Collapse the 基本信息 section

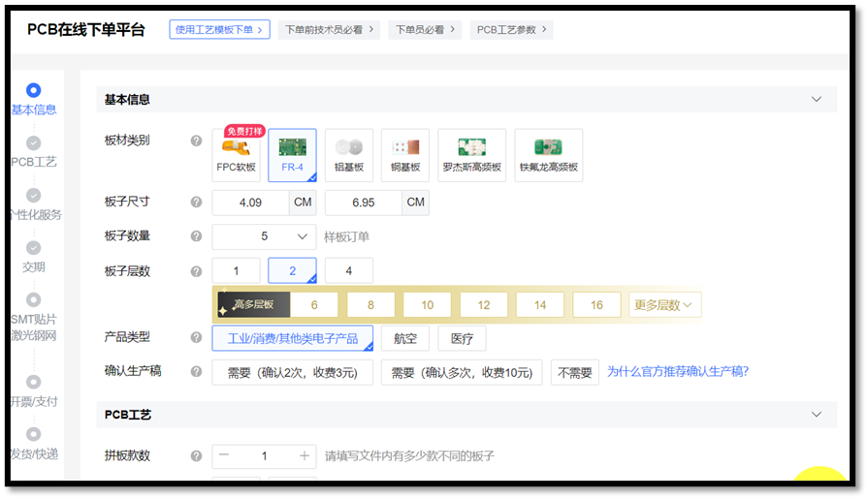coord(817,100)
